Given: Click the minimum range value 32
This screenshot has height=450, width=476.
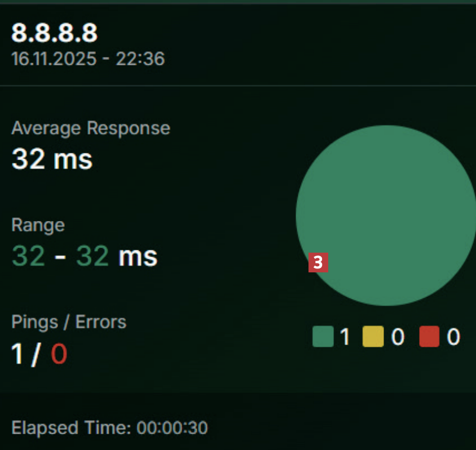Looking at the screenshot, I should [28, 256].
